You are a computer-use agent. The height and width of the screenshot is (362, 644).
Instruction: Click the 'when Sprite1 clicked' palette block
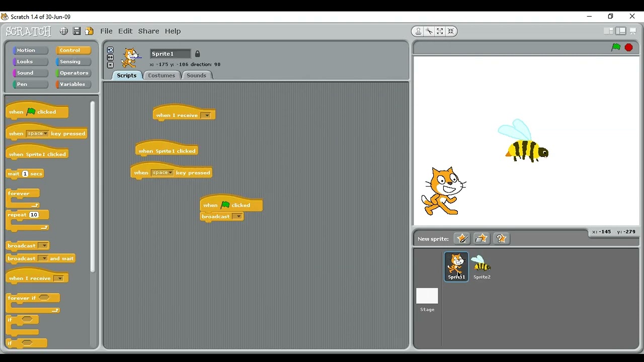(37, 153)
